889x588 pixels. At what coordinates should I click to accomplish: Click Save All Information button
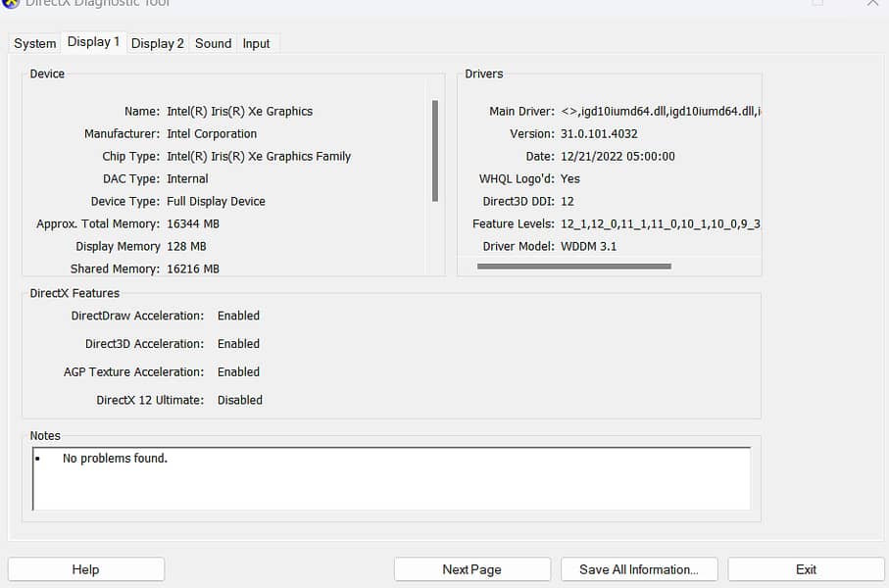pyautogui.click(x=639, y=569)
